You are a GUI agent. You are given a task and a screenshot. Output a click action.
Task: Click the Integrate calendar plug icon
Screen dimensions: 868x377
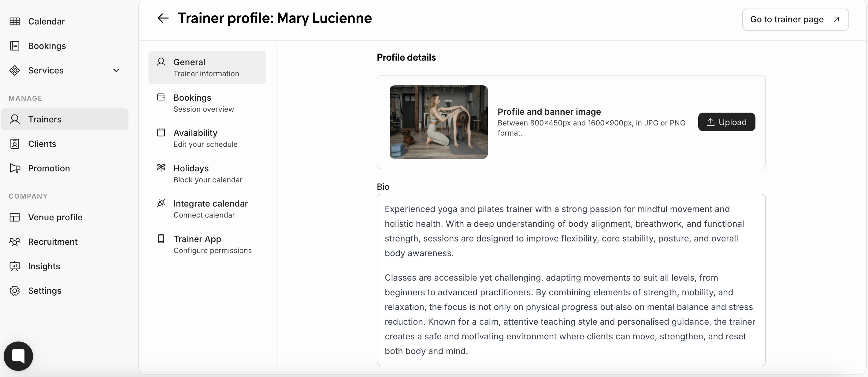[x=161, y=203]
